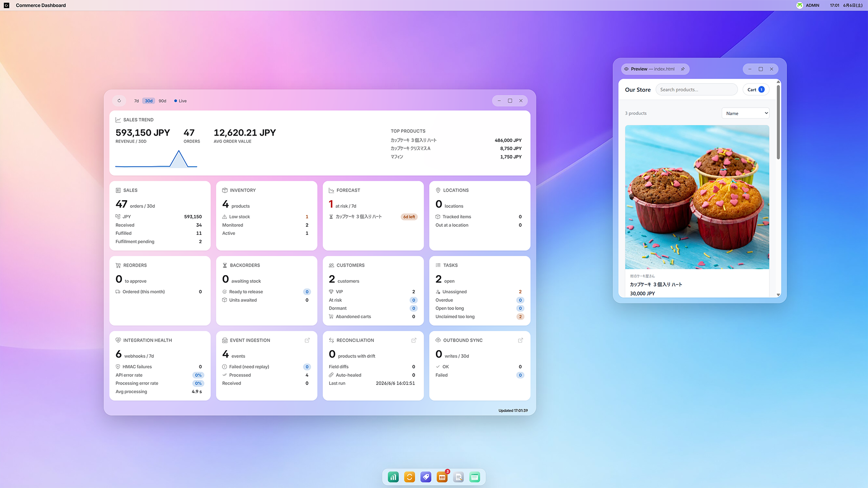The height and width of the screenshot is (488, 868).
Task: Click the Reconciliation arrows icon
Action: pos(331,340)
